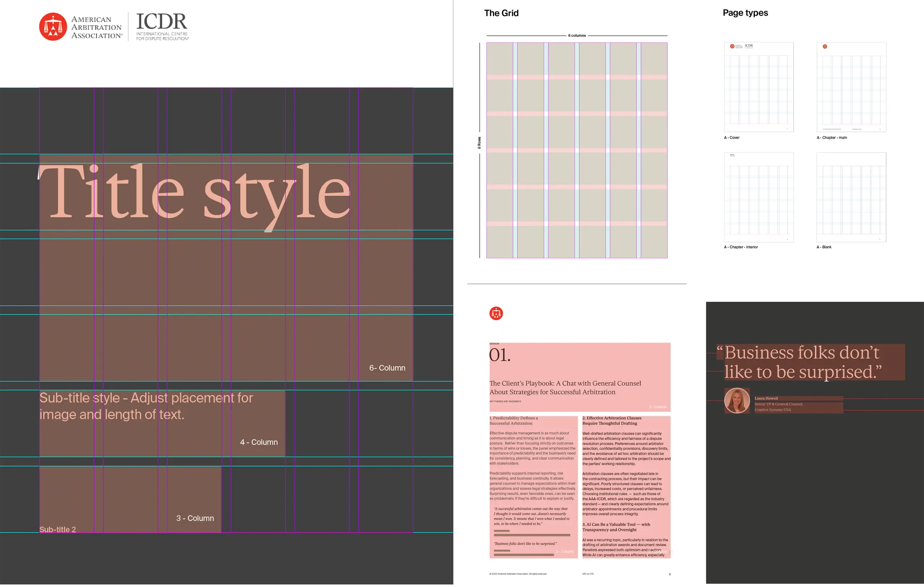Click the 2025 American Arbitration Association copyright notice

click(x=519, y=574)
